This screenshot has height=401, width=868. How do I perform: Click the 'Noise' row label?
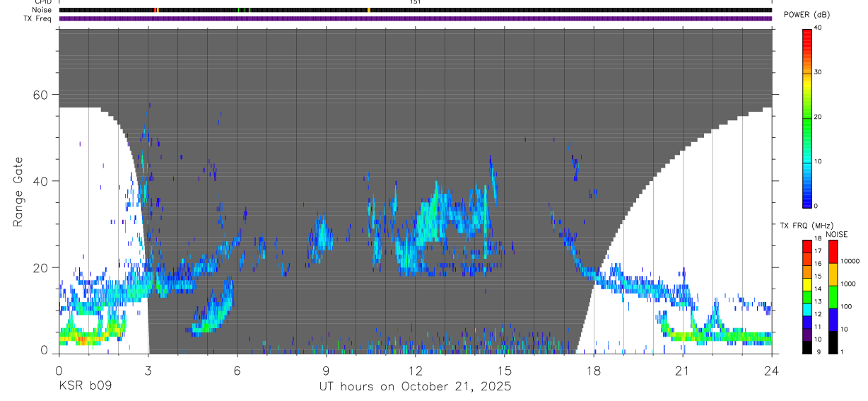point(42,10)
